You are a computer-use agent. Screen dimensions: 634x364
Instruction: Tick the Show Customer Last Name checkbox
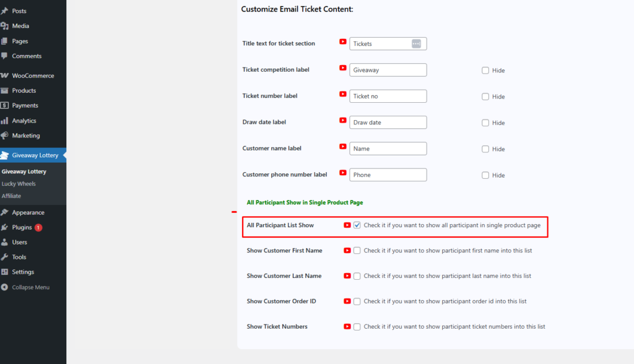tap(357, 276)
